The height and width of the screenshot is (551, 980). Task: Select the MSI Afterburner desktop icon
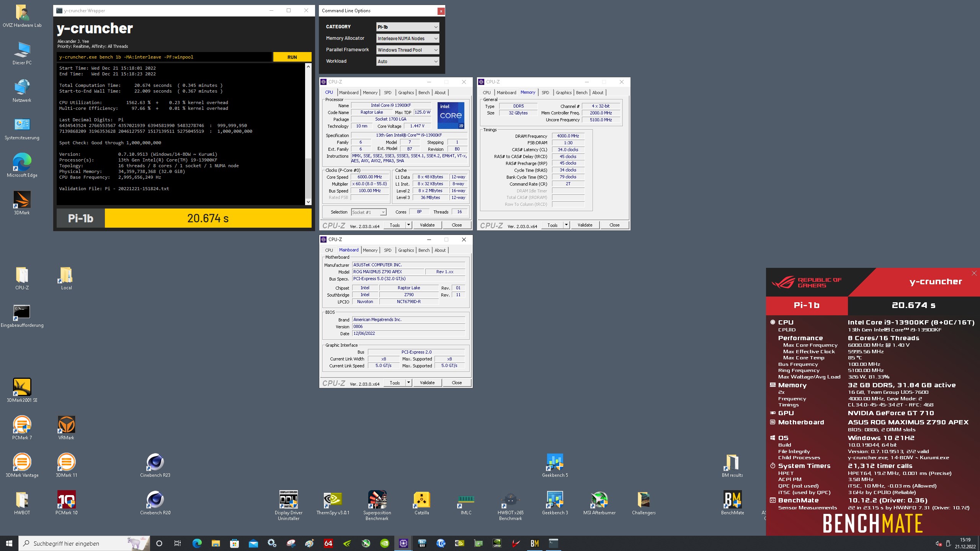pos(599,503)
